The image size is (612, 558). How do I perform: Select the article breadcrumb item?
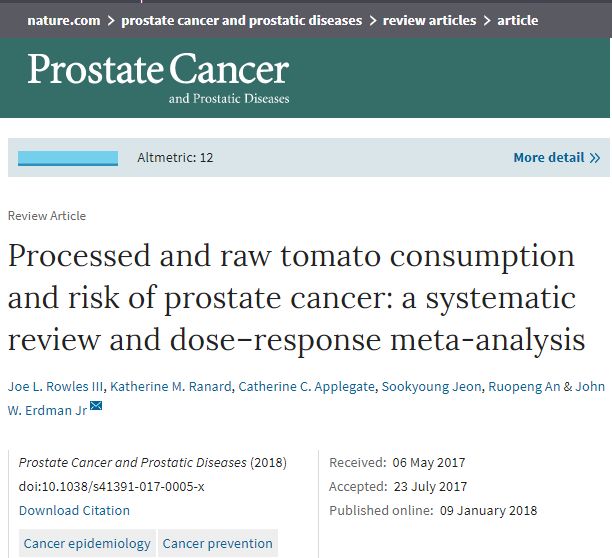[x=517, y=20]
